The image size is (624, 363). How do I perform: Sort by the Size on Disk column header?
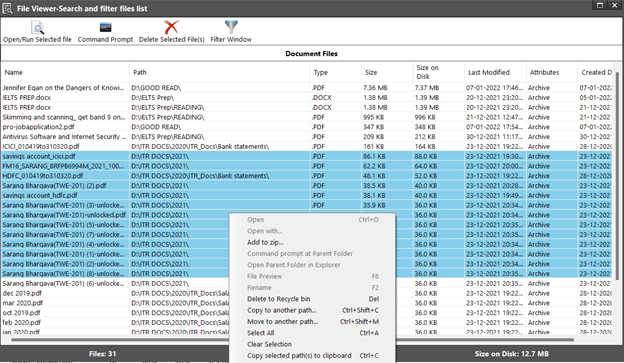[x=427, y=72]
